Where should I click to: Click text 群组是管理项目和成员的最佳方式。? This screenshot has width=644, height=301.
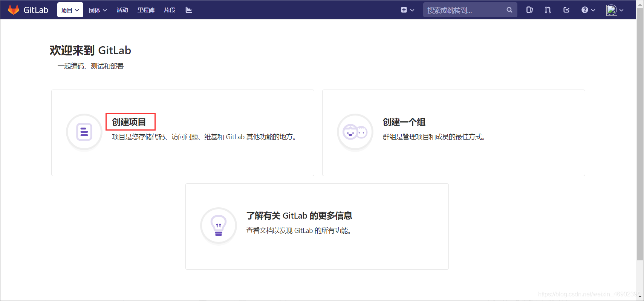tap(435, 137)
